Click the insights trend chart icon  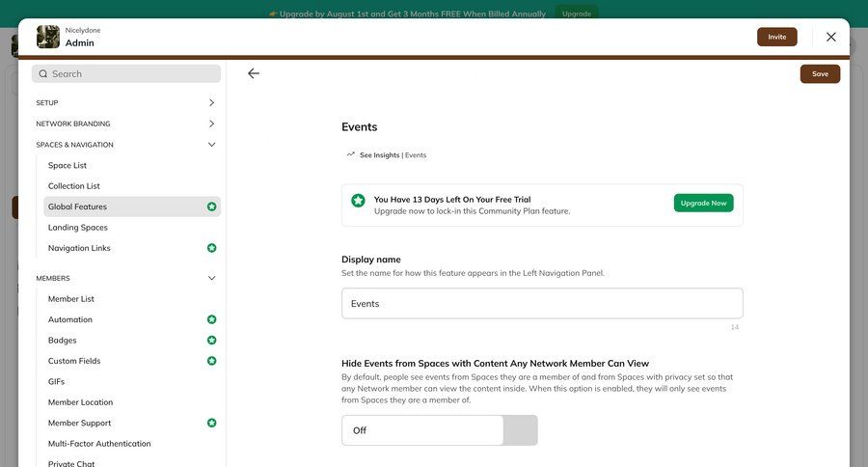click(x=350, y=154)
